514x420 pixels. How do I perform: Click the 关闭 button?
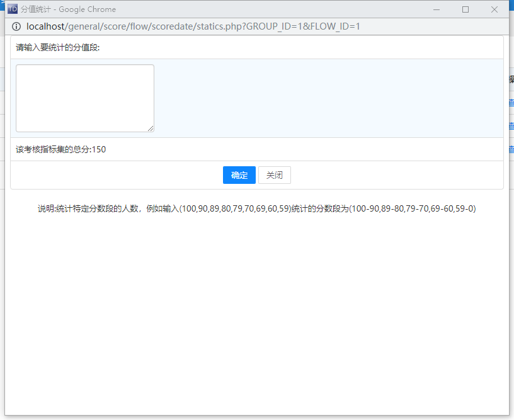[274, 175]
